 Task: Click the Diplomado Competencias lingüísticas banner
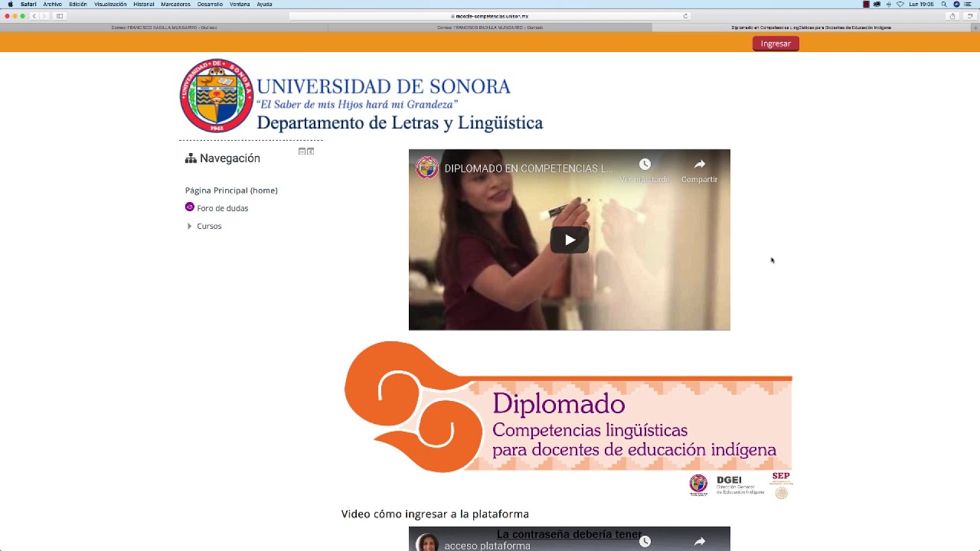click(x=568, y=407)
